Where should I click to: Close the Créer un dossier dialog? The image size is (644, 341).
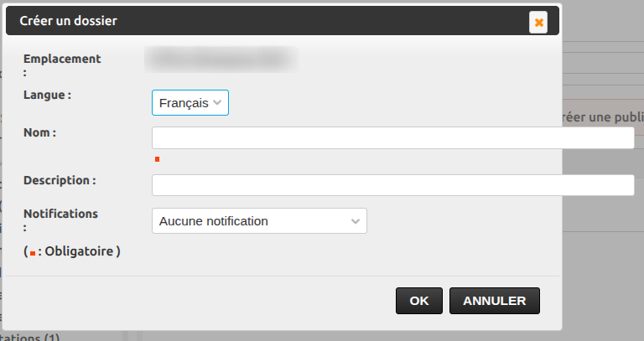point(538,23)
